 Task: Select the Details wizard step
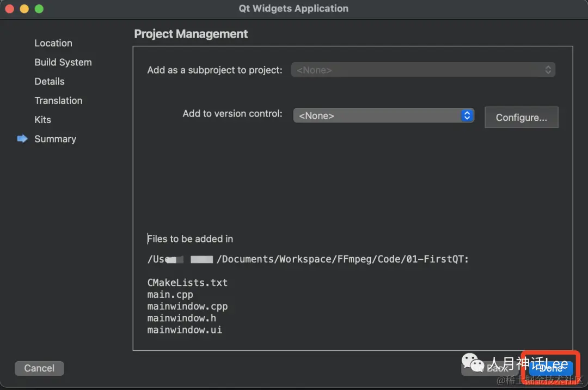(x=50, y=81)
